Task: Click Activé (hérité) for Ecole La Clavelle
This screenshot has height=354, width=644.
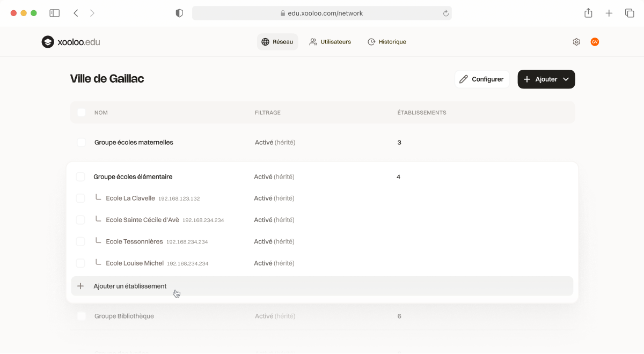Action: coord(274,198)
